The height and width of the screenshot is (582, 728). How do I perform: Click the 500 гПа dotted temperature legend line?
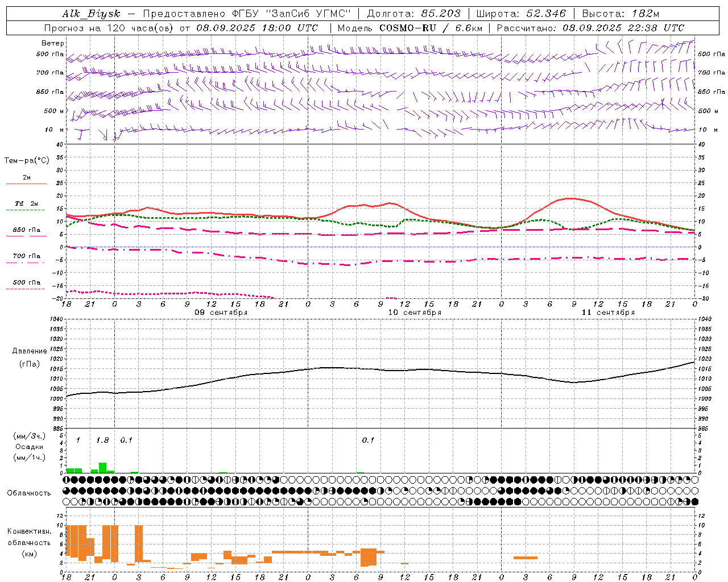(25, 289)
